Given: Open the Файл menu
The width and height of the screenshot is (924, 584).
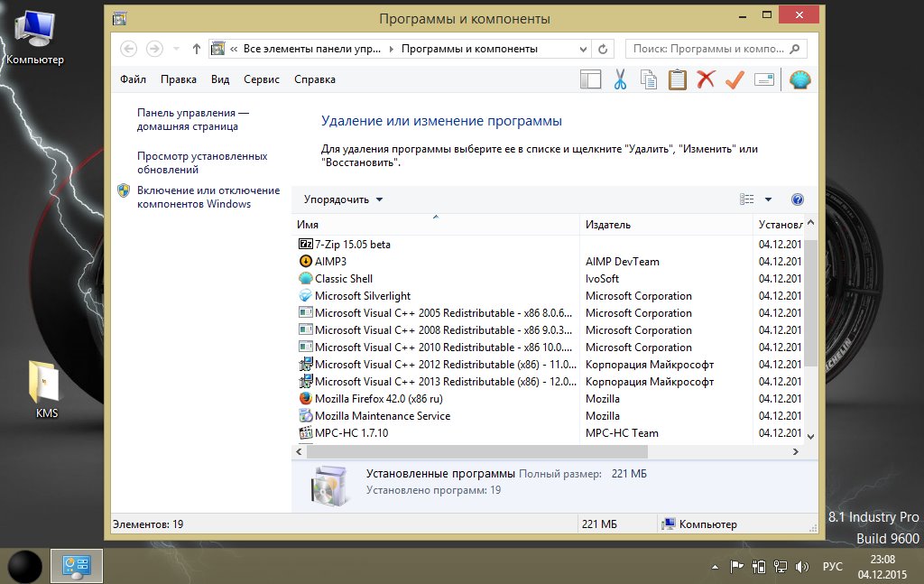Looking at the screenshot, I should [134, 79].
